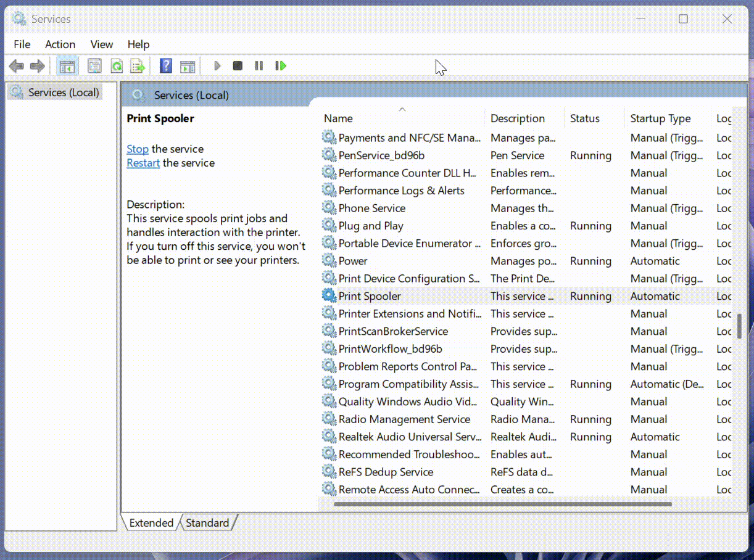The height and width of the screenshot is (560, 754).
Task: Click 'ReFS data d...' description cell
Action: pyautogui.click(x=521, y=472)
